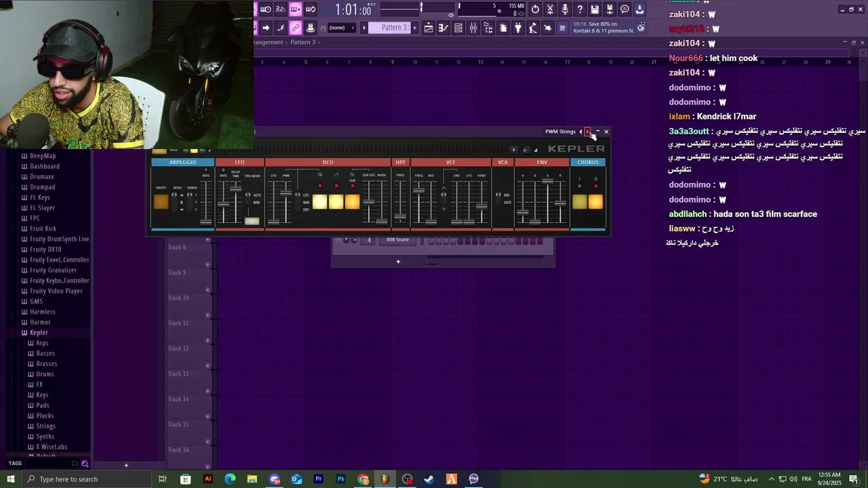Viewport: 868px width, 488px height.
Task: Open the help question mark icon
Action: [580, 9]
